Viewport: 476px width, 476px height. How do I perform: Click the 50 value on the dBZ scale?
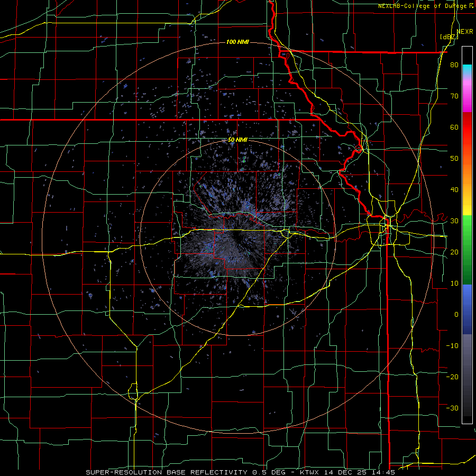point(454,159)
